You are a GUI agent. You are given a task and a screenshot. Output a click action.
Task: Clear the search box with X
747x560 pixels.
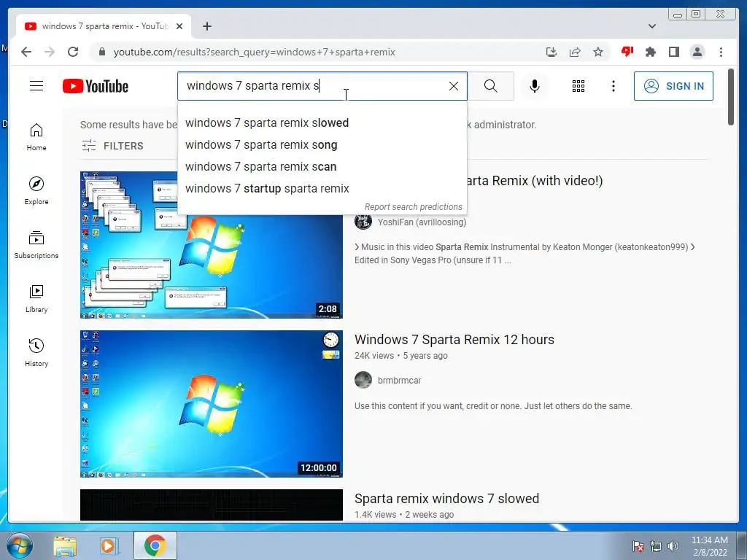454,86
